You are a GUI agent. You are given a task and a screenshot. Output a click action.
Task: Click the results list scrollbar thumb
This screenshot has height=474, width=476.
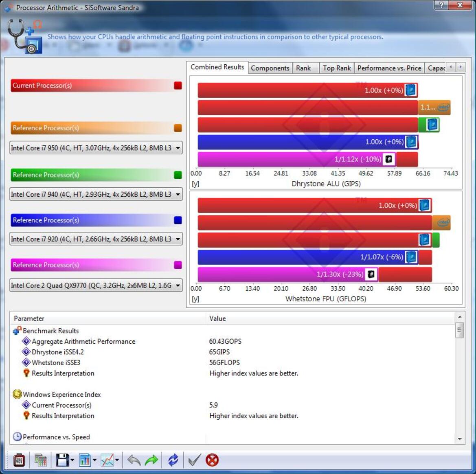coord(460,330)
